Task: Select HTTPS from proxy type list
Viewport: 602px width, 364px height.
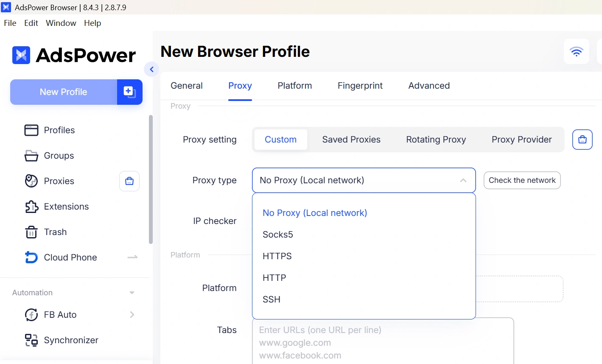Action: click(364, 256)
